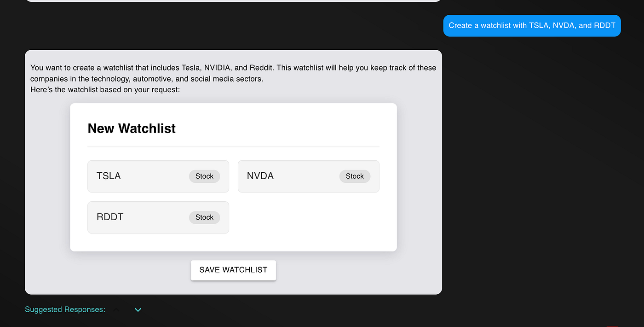Select the RDDT ticker card
This screenshot has height=327, width=644.
click(158, 217)
